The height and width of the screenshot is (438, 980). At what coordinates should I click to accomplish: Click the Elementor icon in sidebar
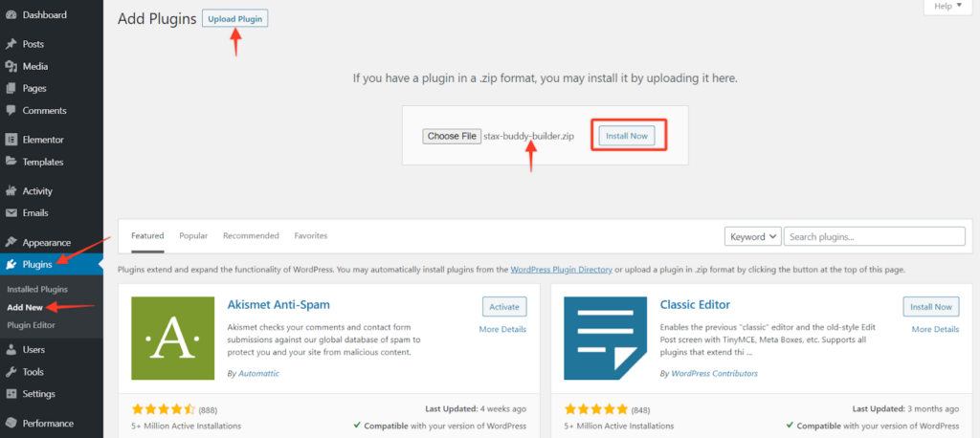11,140
